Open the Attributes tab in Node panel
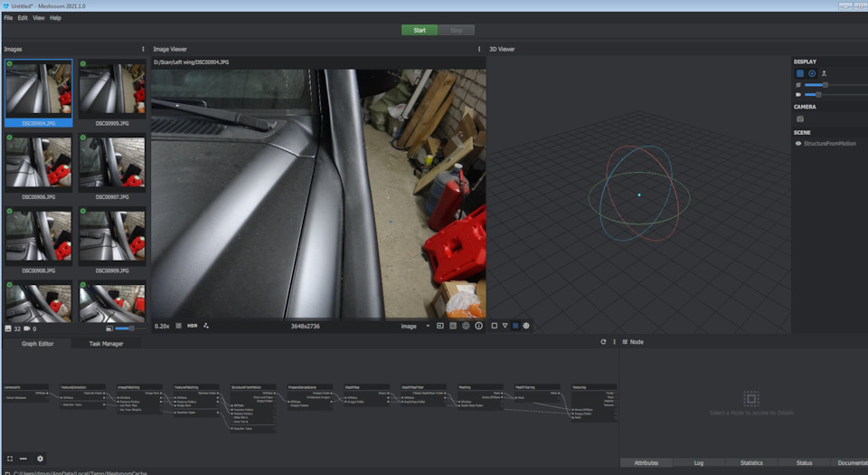This screenshot has height=475, width=868. [x=646, y=463]
